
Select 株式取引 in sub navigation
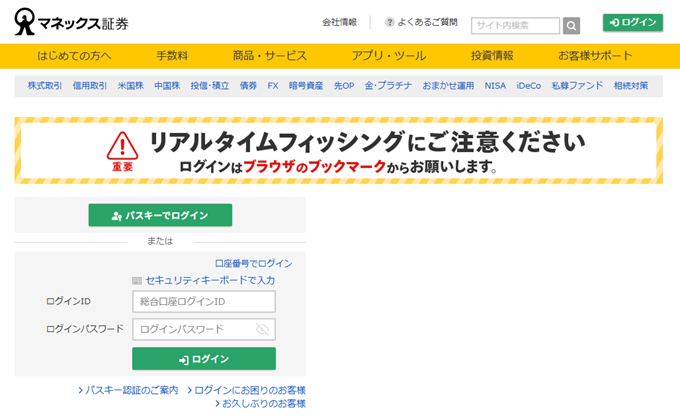click(45, 86)
